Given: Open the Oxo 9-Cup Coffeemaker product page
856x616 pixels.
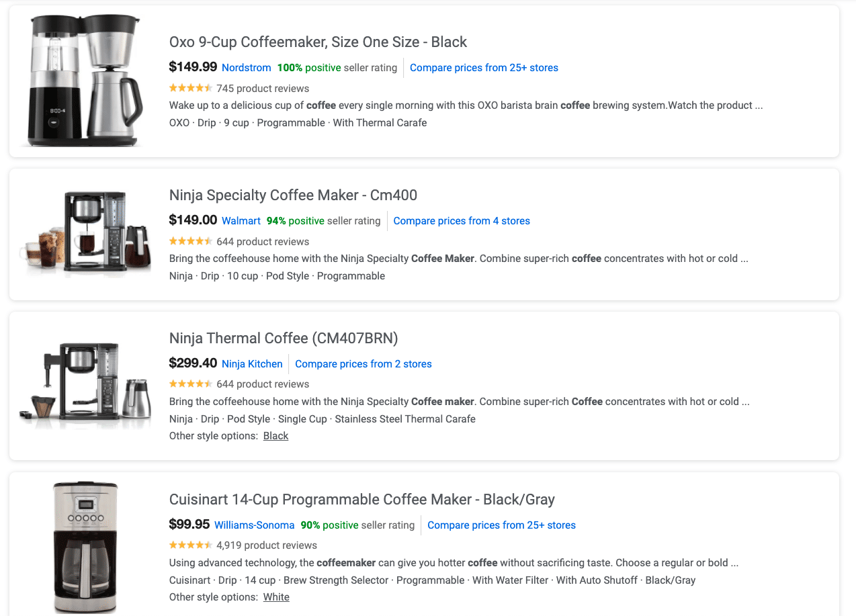Looking at the screenshot, I should coord(318,42).
